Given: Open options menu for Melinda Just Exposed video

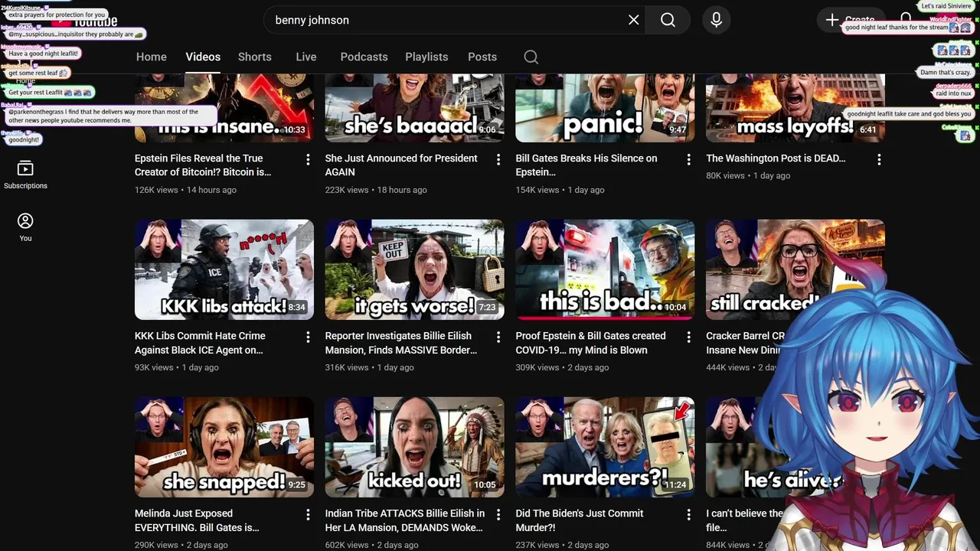Looking at the screenshot, I should pyautogui.click(x=308, y=514).
